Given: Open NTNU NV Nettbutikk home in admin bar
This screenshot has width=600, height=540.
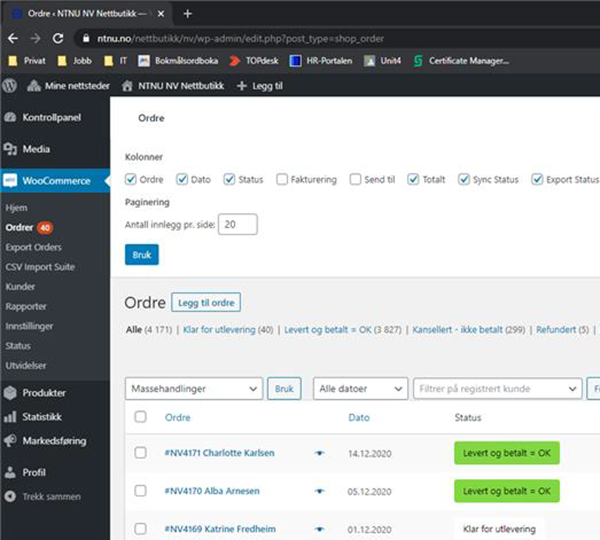Looking at the screenshot, I should [173, 86].
